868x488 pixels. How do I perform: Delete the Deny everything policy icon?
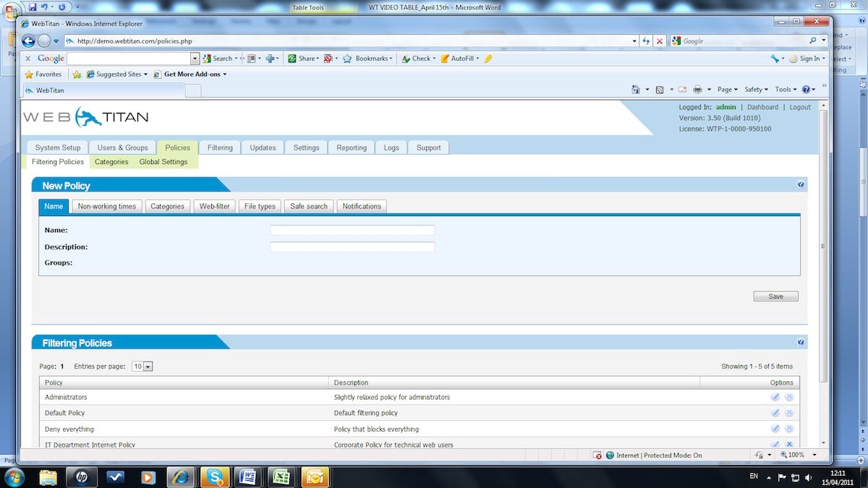789,429
